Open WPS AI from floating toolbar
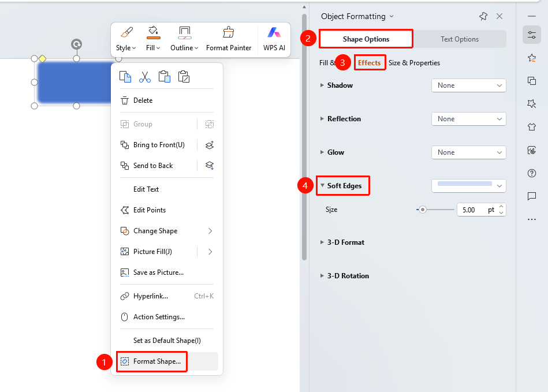The image size is (548, 392). click(274, 39)
